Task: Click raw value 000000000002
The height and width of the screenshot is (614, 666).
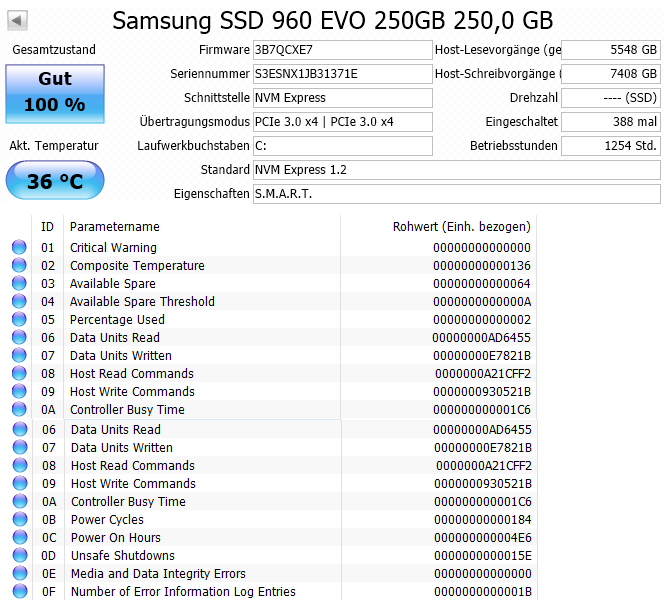Action: [482, 320]
